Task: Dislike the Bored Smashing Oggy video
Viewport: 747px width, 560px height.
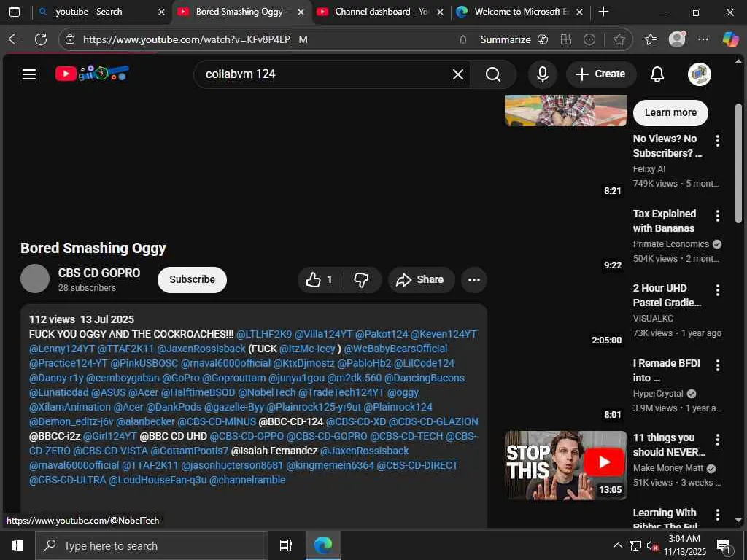Action: pyautogui.click(x=362, y=279)
